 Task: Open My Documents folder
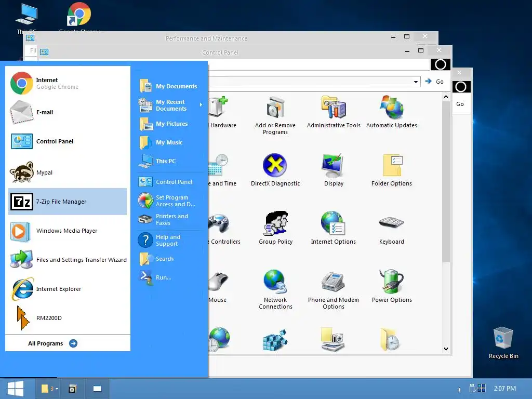[170, 86]
